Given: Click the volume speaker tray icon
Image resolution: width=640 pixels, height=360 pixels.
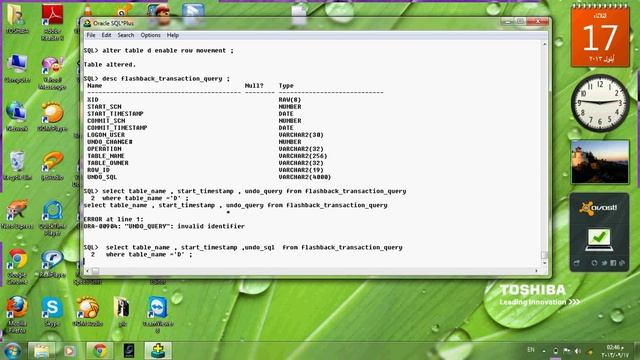Looking at the screenshot, I should tap(578, 351).
